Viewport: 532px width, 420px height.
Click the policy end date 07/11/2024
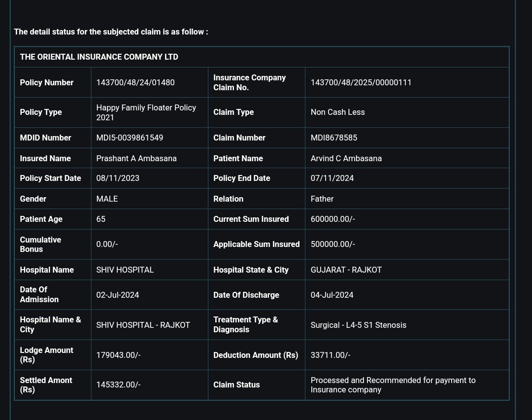click(x=332, y=178)
